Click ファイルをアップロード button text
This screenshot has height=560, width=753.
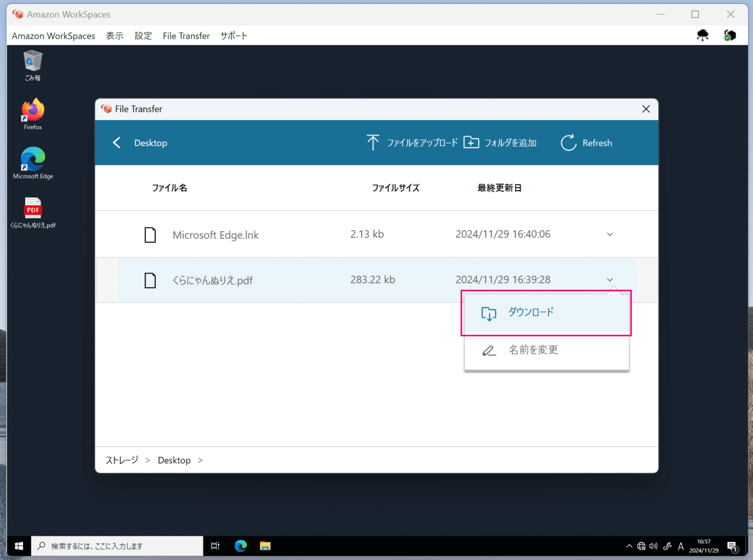[422, 143]
